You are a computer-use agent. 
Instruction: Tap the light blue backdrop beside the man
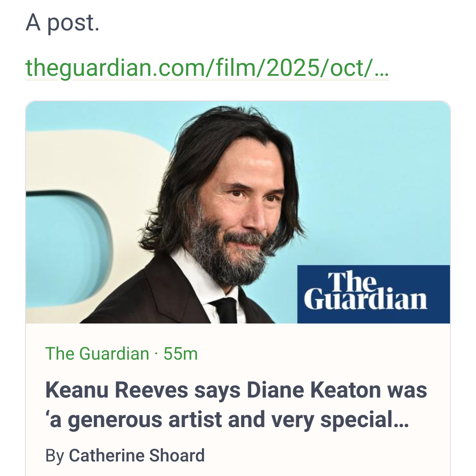(x=375, y=176)
